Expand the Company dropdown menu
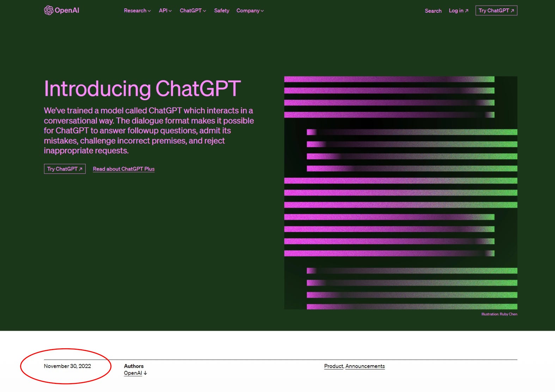This screenshot has width=555, height=392. tap(250, 11)
